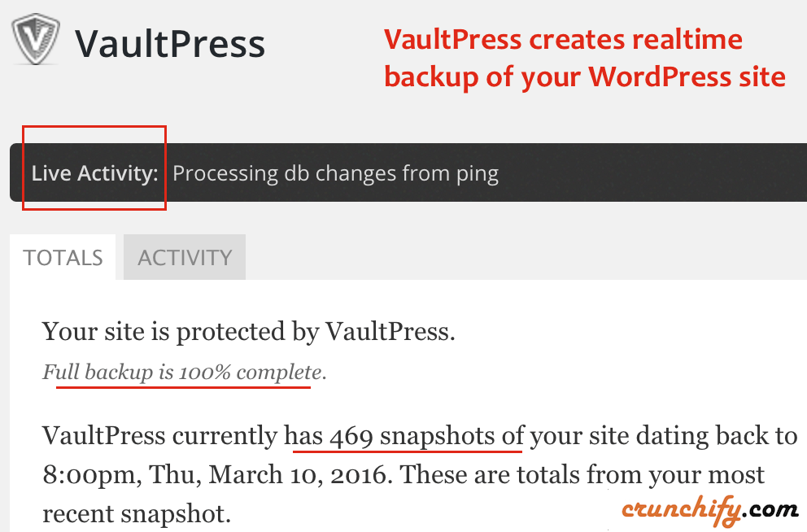
Task: Click the red VaultPress creates realtime annotation
Action: (x=563, y=40)
